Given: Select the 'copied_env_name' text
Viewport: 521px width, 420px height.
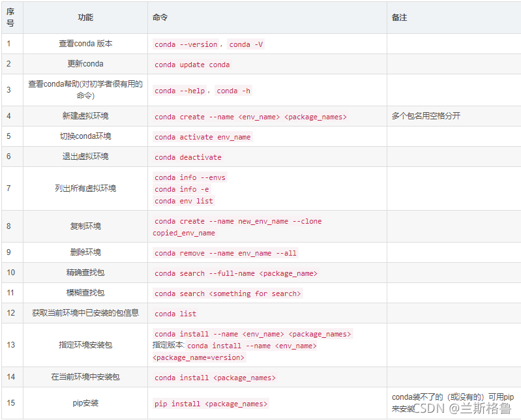Looking at the screenshot, I should tap(184, 233).
